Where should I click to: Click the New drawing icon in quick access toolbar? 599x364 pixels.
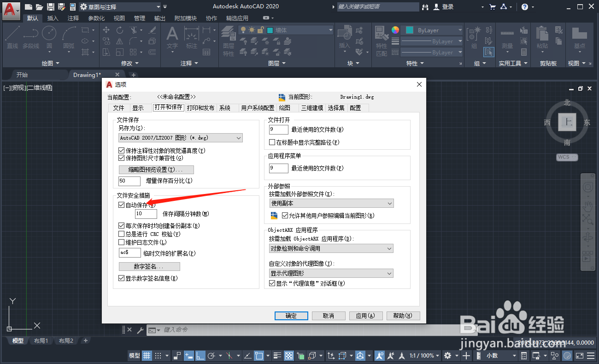pyautogui.click(x=29, y=6)
